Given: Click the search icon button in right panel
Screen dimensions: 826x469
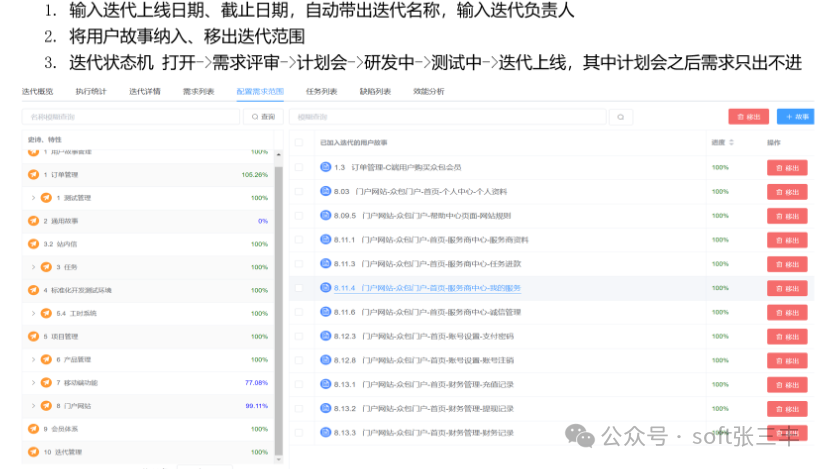Looking at the screenshot, I should tap(622, 117).
